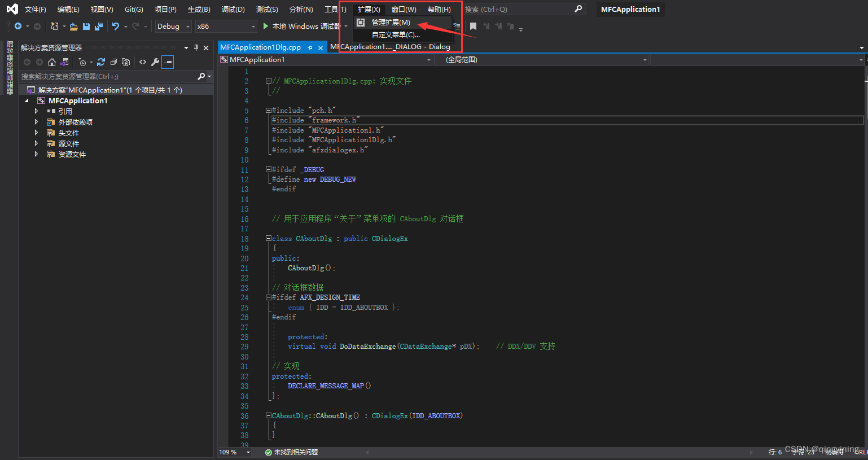The height and width of the screenshot is (460, 868).
Task: Collapse the #ifdef _DEBUG code region
Action: (269, 169)
